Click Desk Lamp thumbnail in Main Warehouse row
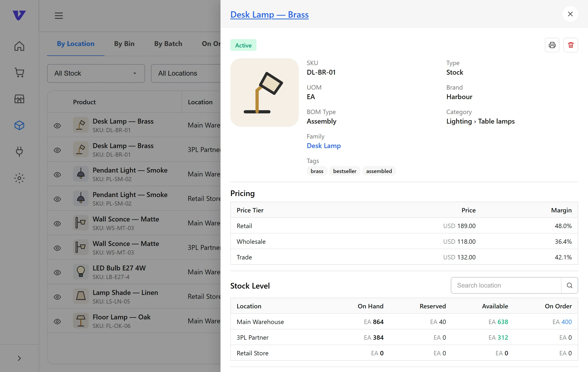Image resolution: width=588 pixels, height=372 pixels. [x=81, y=125]
